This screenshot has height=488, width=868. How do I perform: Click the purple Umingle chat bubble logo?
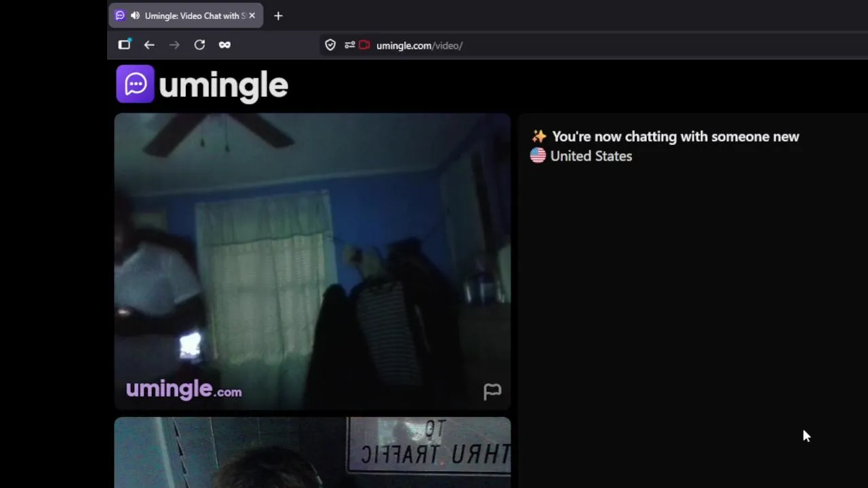pos(135,84)
